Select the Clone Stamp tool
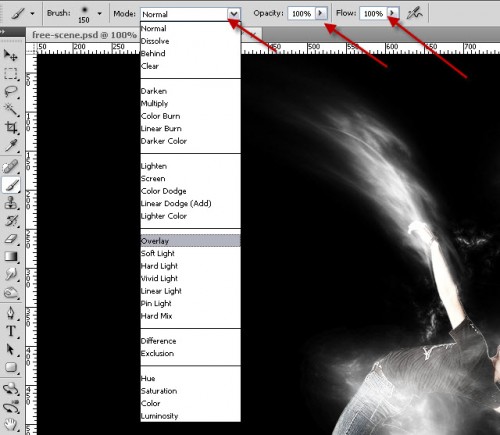500x435 pixels. 11,203
